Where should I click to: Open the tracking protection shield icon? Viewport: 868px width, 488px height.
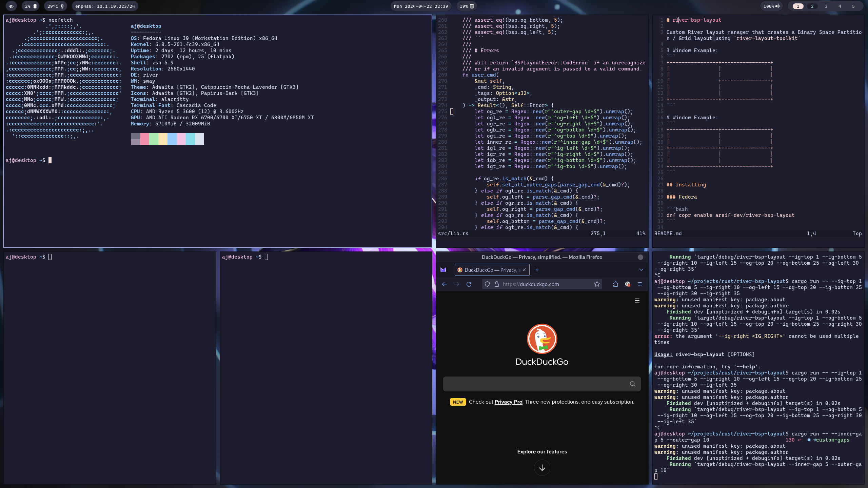tap(487, 284)
